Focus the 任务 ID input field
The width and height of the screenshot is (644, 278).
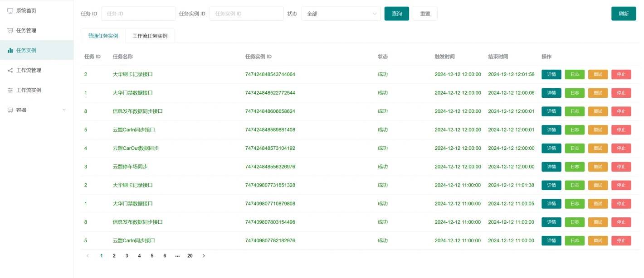(138, 14)
